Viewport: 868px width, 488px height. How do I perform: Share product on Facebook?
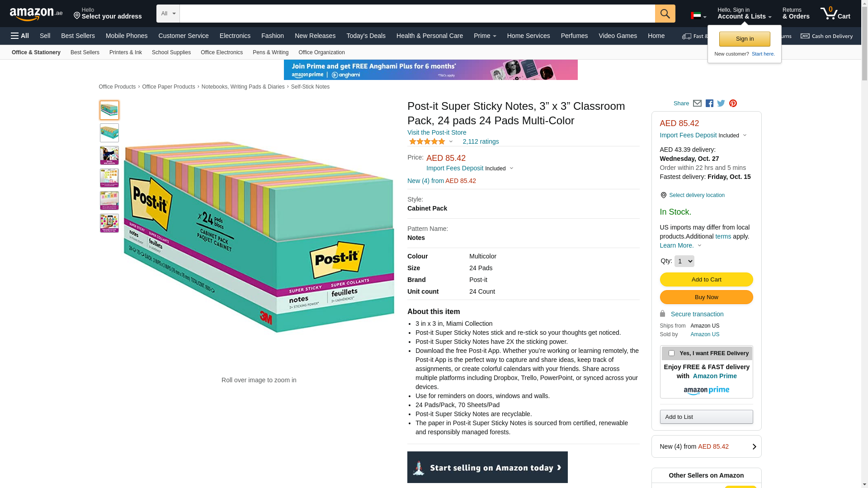coord(709,103)
